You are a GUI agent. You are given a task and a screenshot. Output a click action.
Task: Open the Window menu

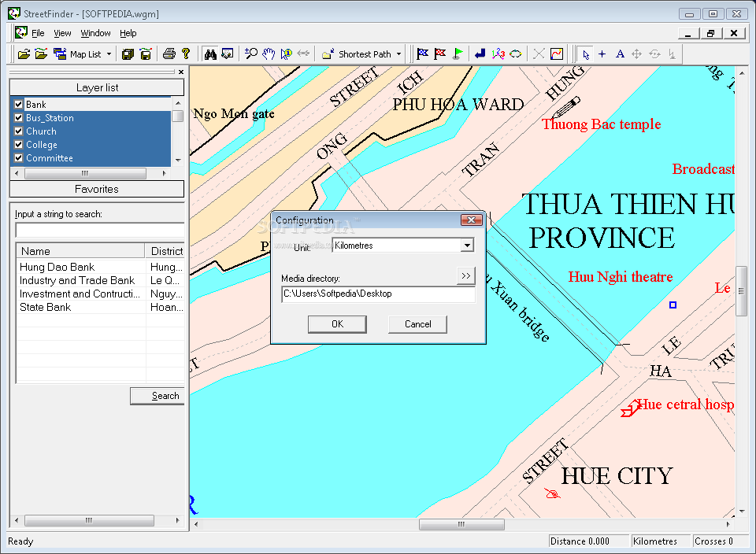(x=95, y=33)
